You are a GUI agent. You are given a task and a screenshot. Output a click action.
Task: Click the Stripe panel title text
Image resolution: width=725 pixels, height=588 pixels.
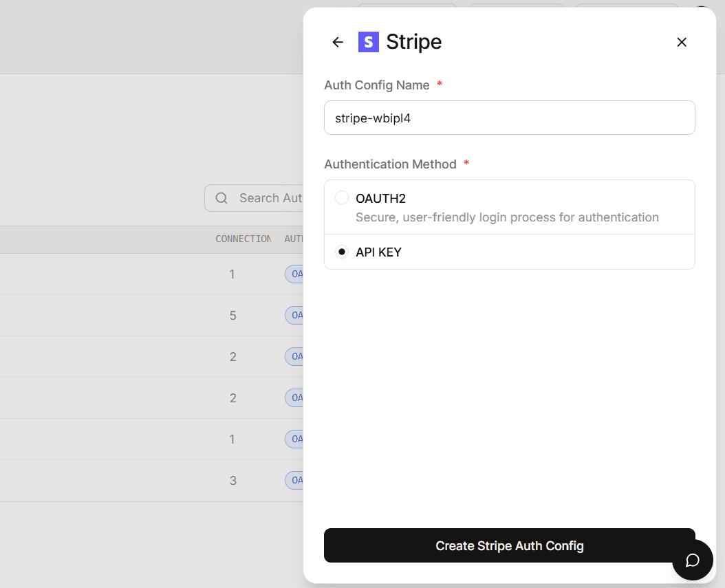pyautogui.click(x=414, y=41)
